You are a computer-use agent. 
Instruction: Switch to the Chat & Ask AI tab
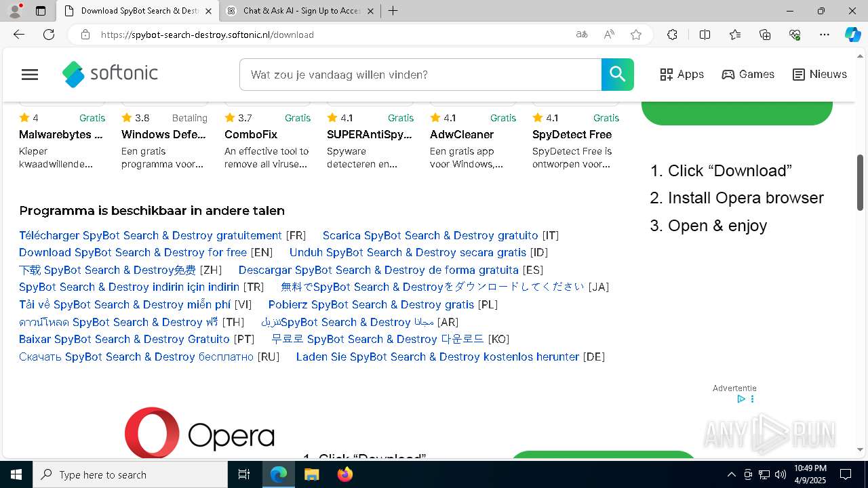click(300, 11)
